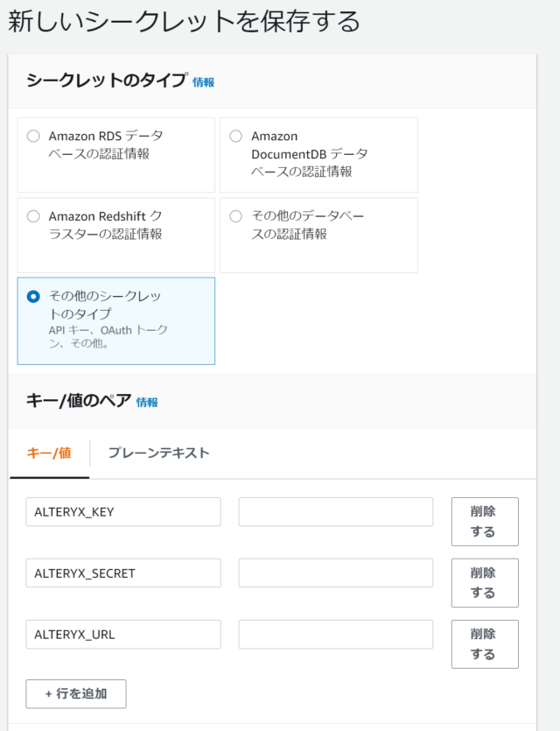Open 情報 link beside キー/値のペア
Image resolution: width=560 pixels, height=731 pixels.
(147, 403)
